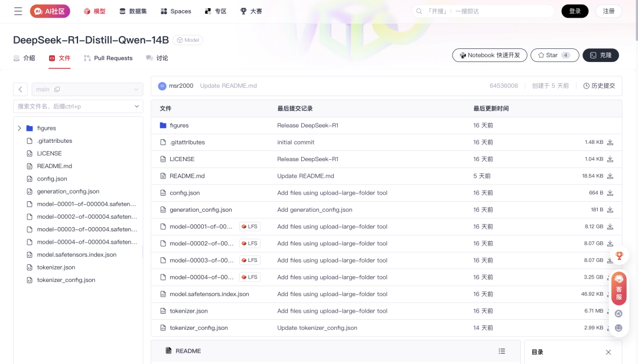Image resolution: width=638 pixels, height=364 pixels.
Task: Select tokenizer.json in the file tree
Action: (x=56, y=267)
